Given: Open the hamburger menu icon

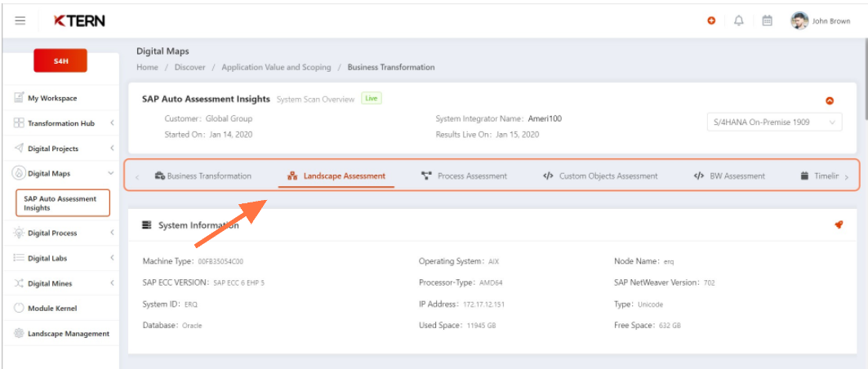Looking at the screenshot, I should click(20, 21).
